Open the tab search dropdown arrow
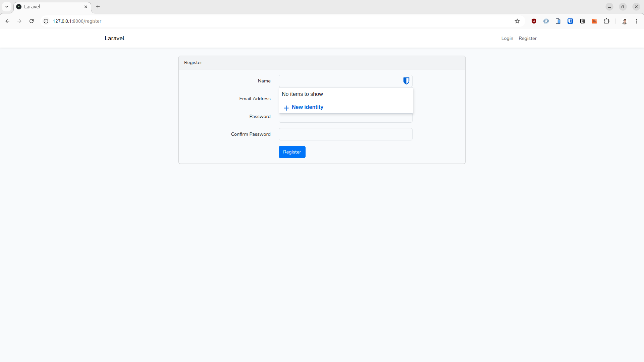The width and height of the screenshot is (644, 362). point(6,6)
